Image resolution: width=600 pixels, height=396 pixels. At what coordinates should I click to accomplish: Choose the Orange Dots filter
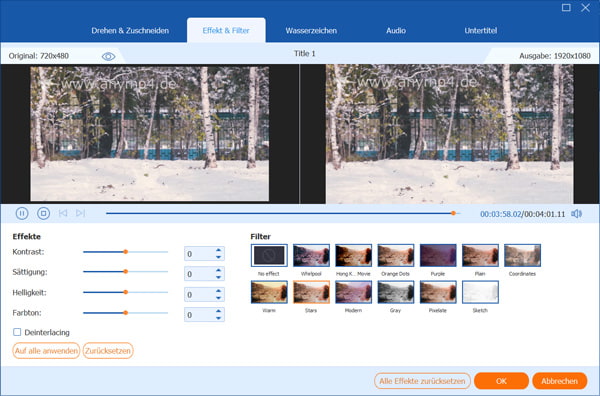tap(396, 255)
